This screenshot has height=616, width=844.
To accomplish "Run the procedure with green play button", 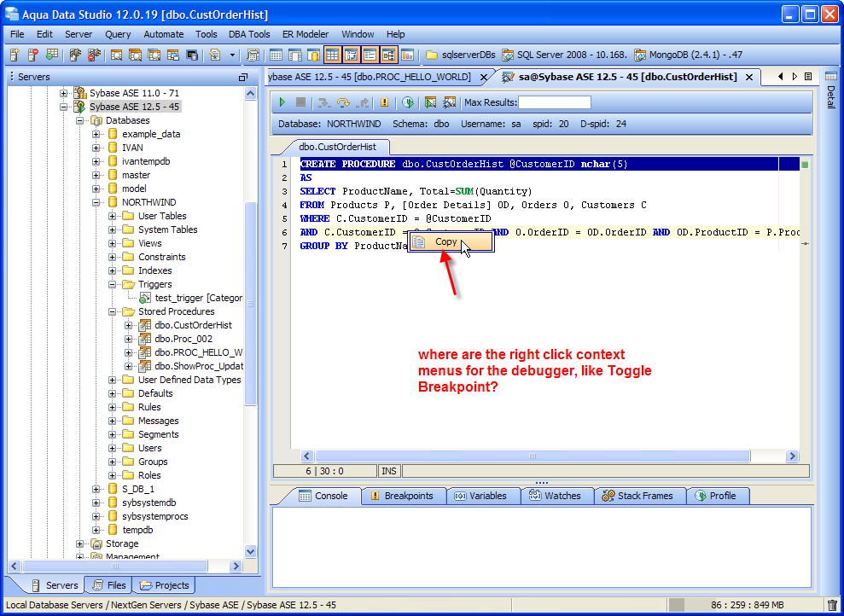I will coord(282,102).
